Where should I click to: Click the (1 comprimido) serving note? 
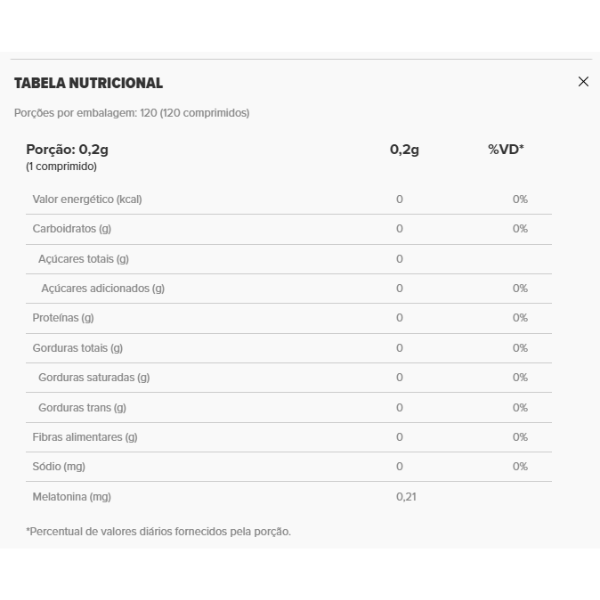[61, 167]
